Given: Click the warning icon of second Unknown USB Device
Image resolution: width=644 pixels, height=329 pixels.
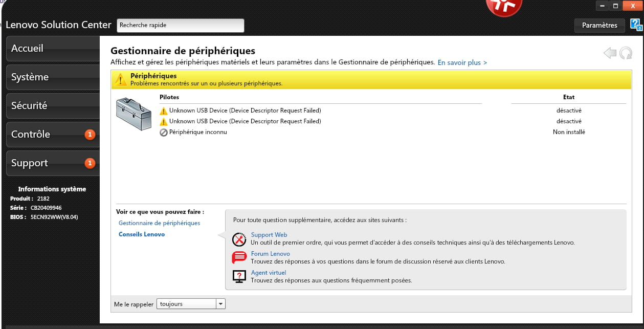Looking at the screenshot, I should [x=164, y=121].
